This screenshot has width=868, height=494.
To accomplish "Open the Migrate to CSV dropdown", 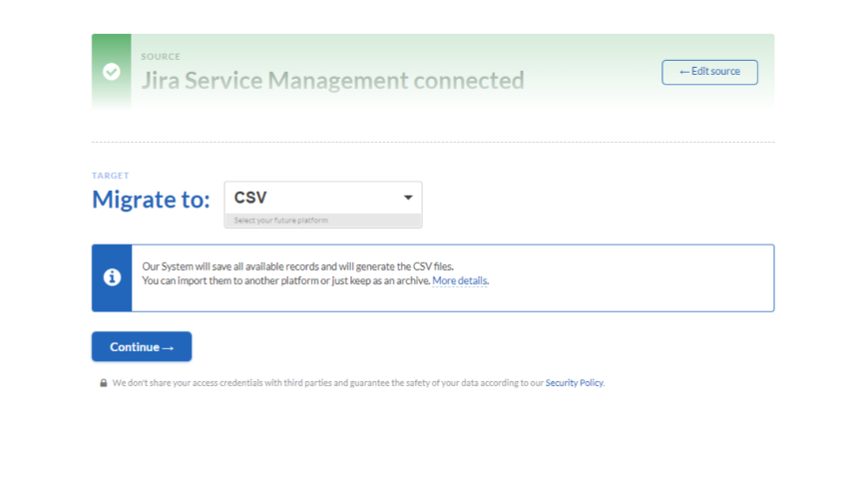I will pyautogui.click(x=322, y=198).
